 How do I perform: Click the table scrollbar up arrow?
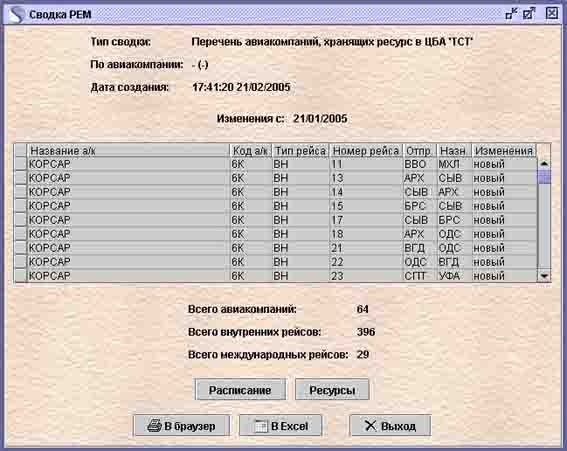tap(544, 164)
